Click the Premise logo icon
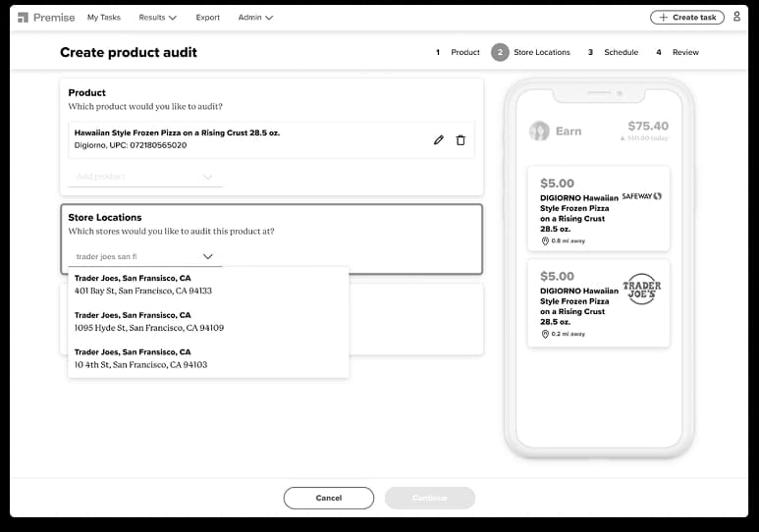The width and height of the screenshot is (759, 532). [x=23, y=18]
